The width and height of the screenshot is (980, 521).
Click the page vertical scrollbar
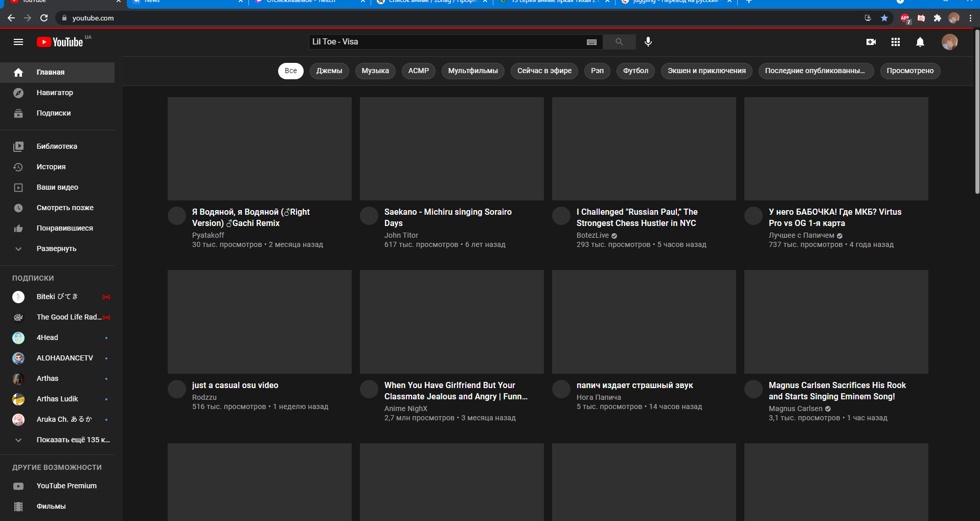977,111
